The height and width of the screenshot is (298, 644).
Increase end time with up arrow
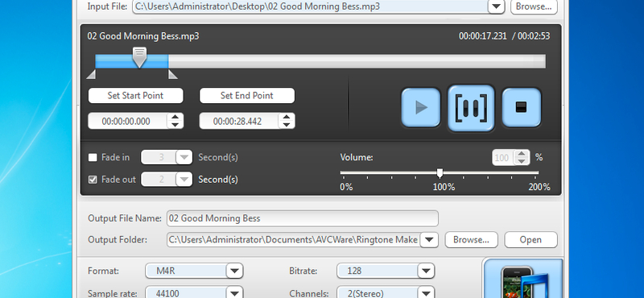tap(287, 118)
